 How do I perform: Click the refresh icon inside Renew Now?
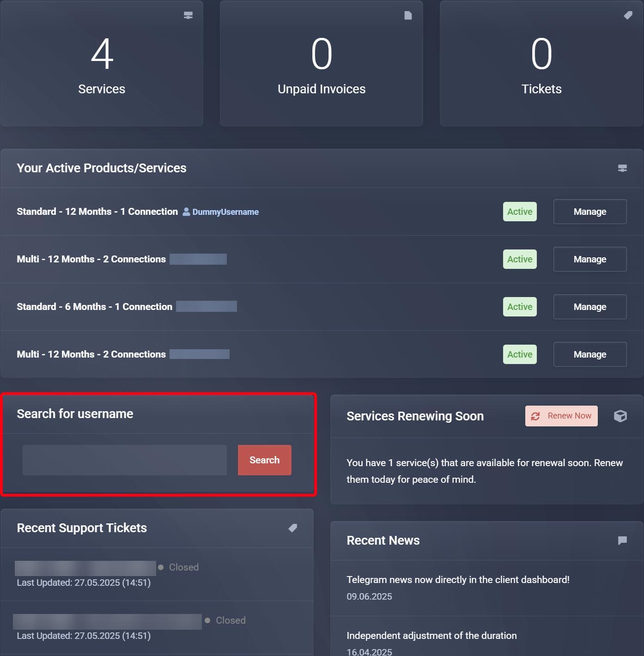535,416
